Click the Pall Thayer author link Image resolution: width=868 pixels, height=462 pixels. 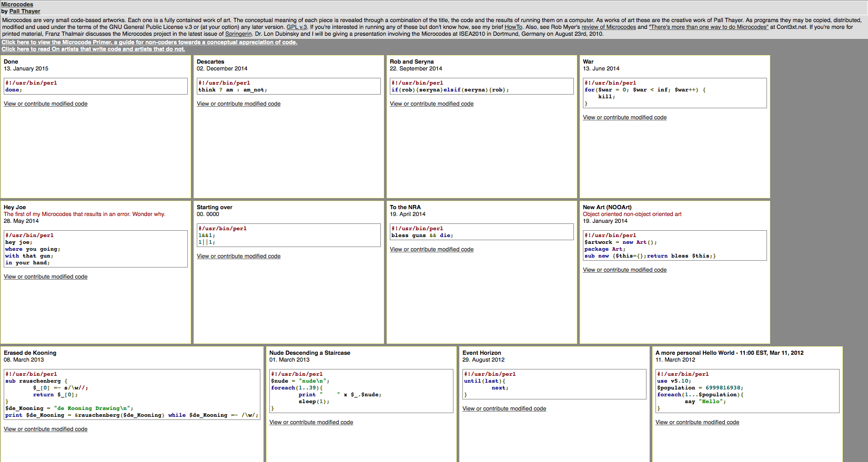point(24,11)
